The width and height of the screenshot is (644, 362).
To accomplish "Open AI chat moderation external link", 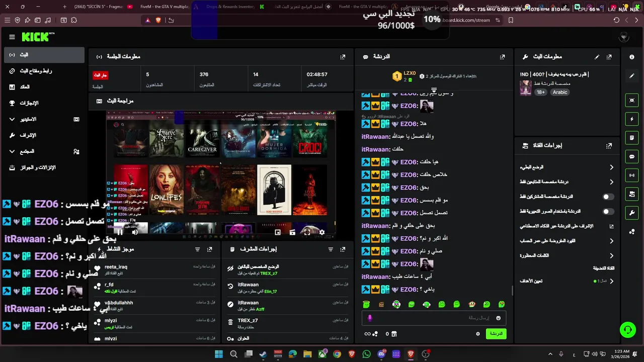I will (611, 226).
